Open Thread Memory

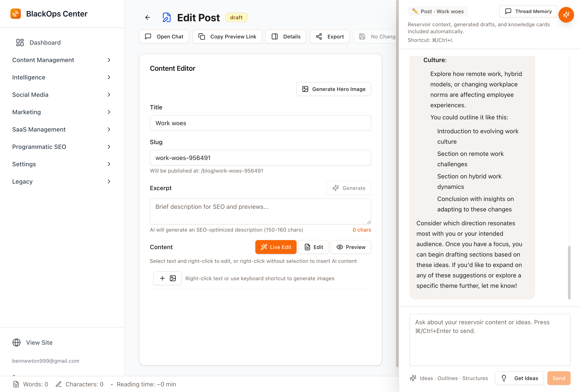[x=528, y=12]
